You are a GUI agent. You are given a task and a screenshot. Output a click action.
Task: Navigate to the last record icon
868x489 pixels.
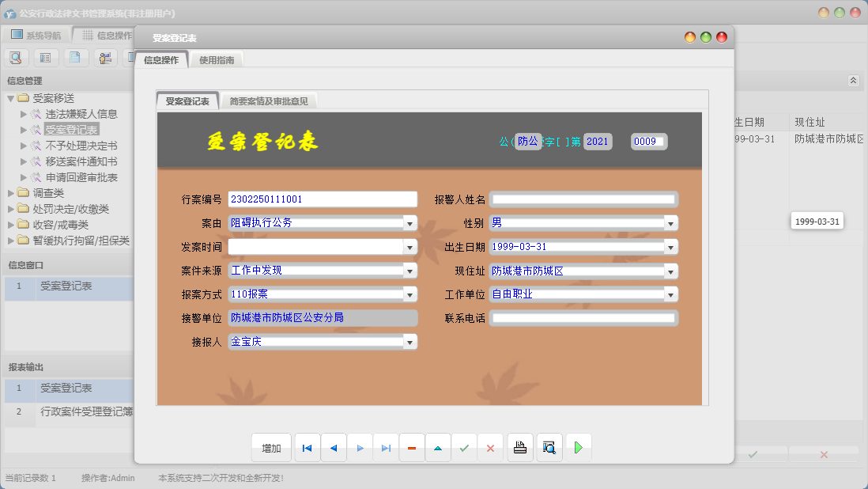pos(386,447)
